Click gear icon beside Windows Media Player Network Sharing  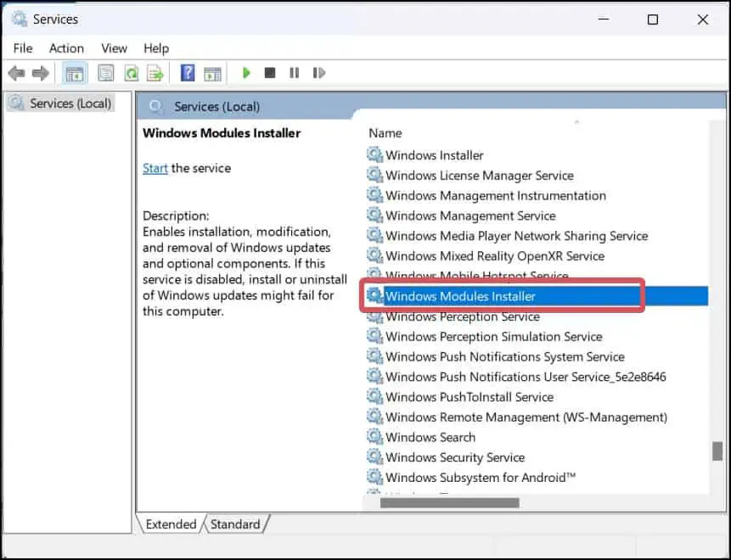(374, 235)
